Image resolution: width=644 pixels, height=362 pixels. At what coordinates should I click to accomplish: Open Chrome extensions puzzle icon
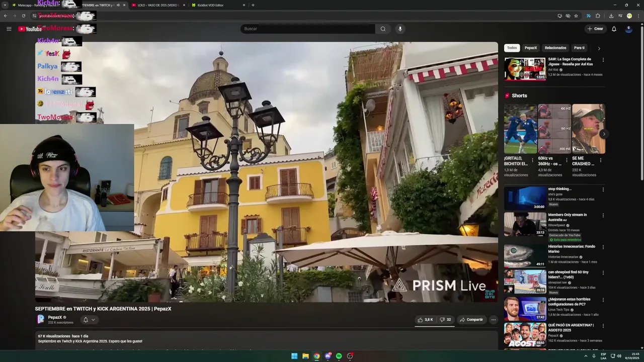click(598, 16)
